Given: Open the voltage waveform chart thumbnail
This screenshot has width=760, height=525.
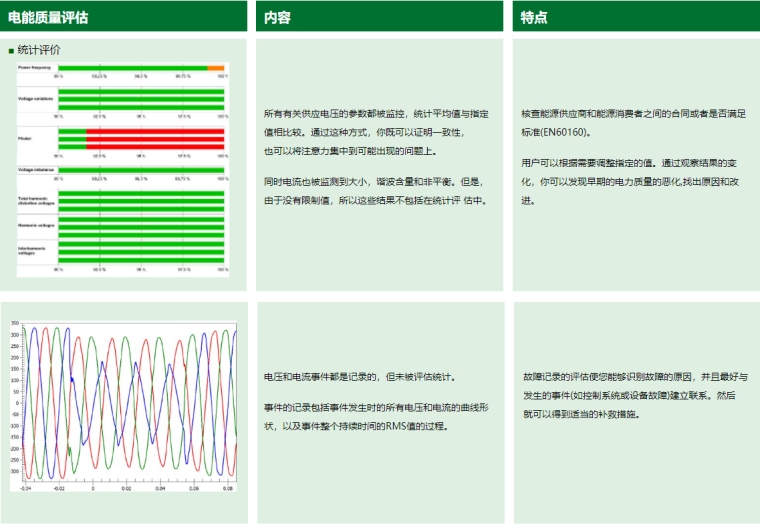Looking at the screenshot, I should [124, 406].
